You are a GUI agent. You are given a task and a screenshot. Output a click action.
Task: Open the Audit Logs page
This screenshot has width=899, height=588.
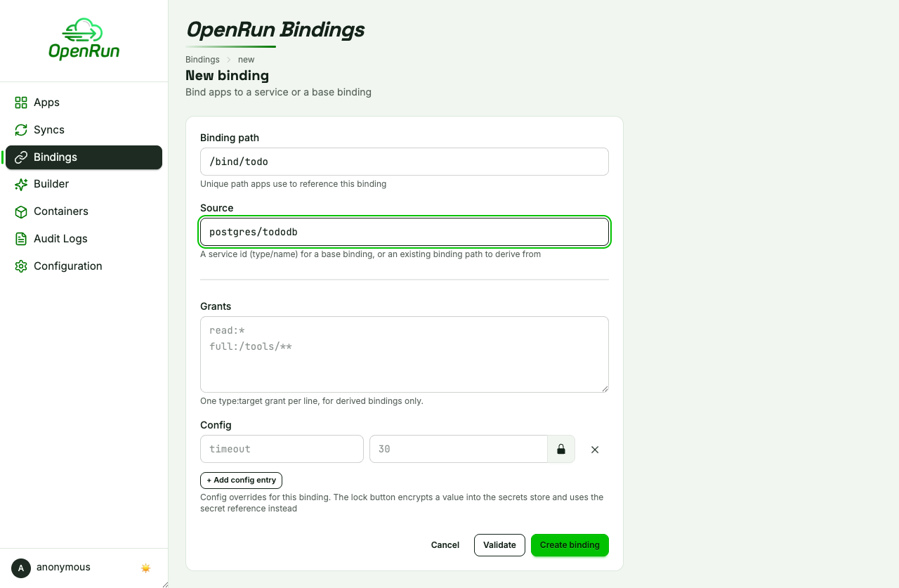click(x=84, y=239)
